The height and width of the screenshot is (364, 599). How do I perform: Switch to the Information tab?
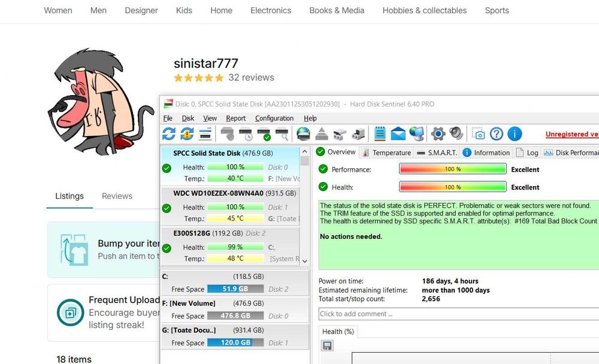click(486, 153)
